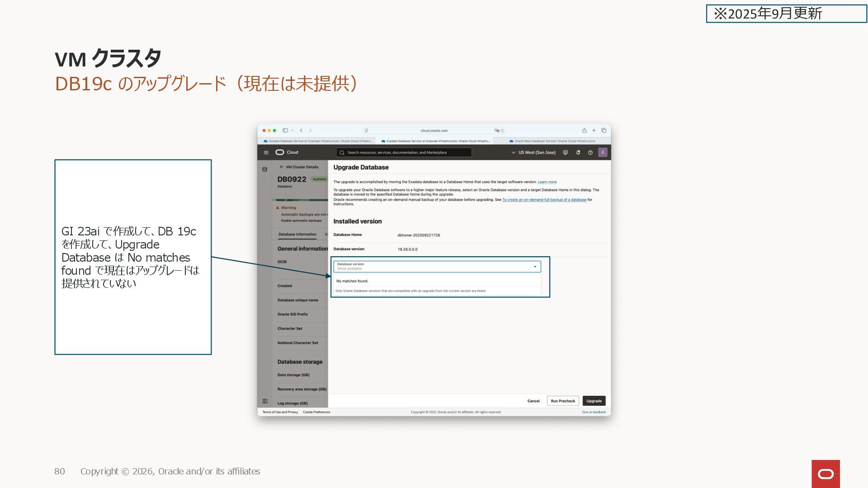This screenshot has width=868, height=488.
Task: Click the browser share icon
Action: tap(584, 131)
